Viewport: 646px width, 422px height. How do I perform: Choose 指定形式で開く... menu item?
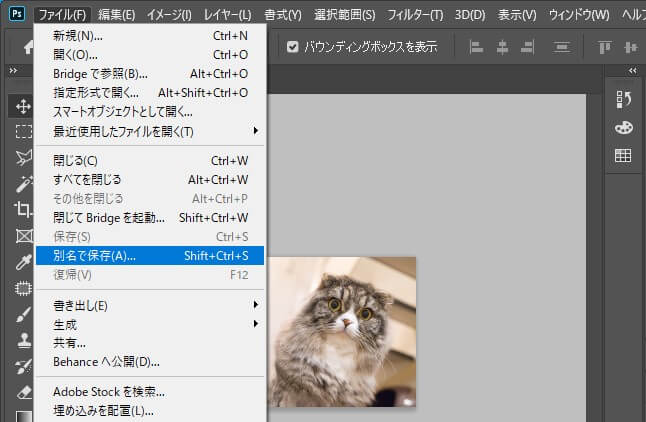click(150, 93)
